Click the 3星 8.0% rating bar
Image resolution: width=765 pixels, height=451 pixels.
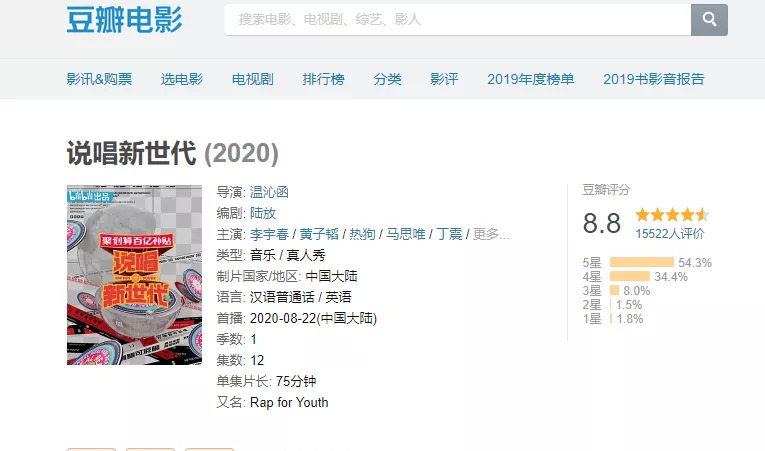(616, 291)
